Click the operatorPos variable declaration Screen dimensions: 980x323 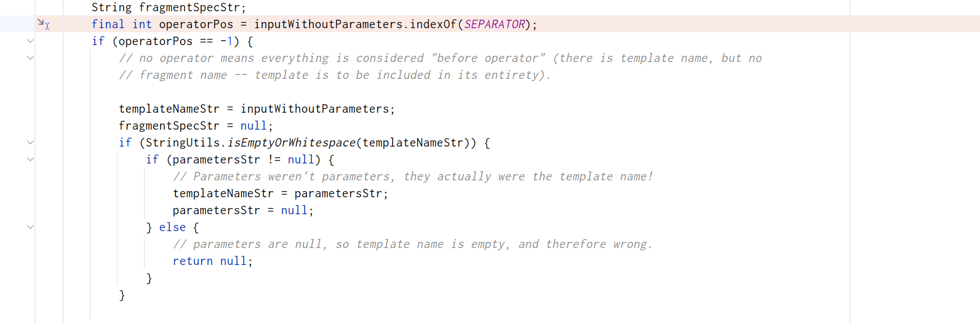[196, 24]
